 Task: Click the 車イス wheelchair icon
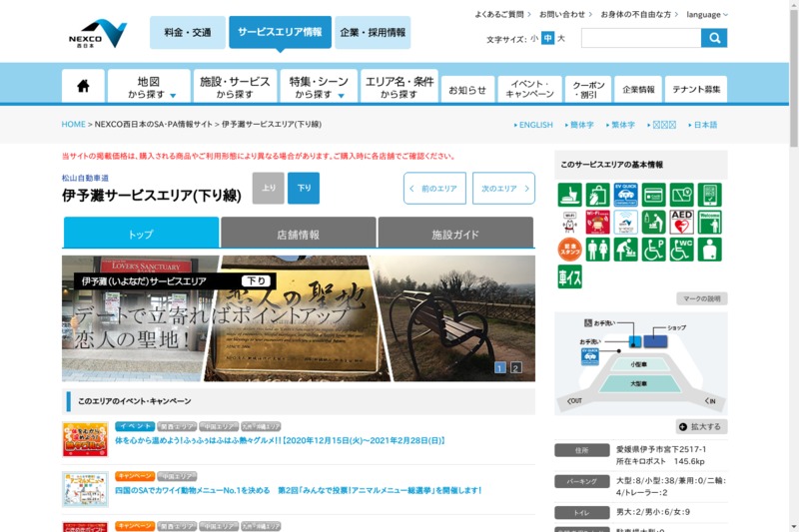(570, 276)
